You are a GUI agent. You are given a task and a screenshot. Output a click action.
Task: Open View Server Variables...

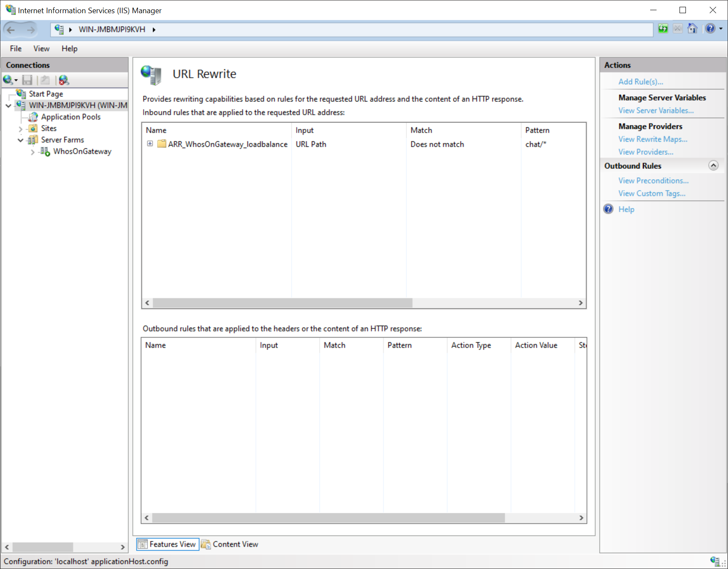[656, 111]
